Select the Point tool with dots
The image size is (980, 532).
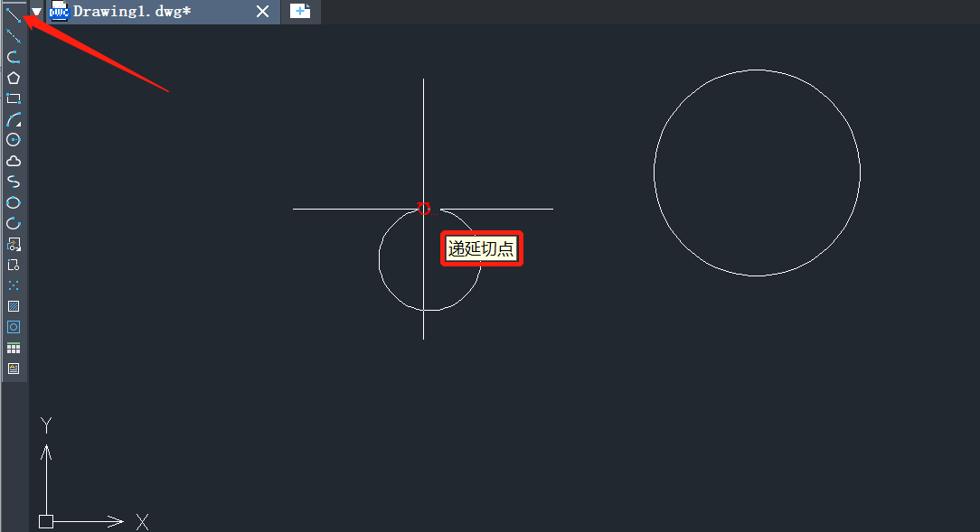(14, 285)
